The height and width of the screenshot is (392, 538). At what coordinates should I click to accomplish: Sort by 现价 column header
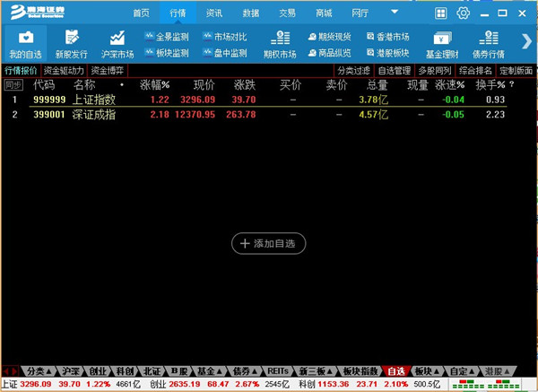[x=204, y=85]
